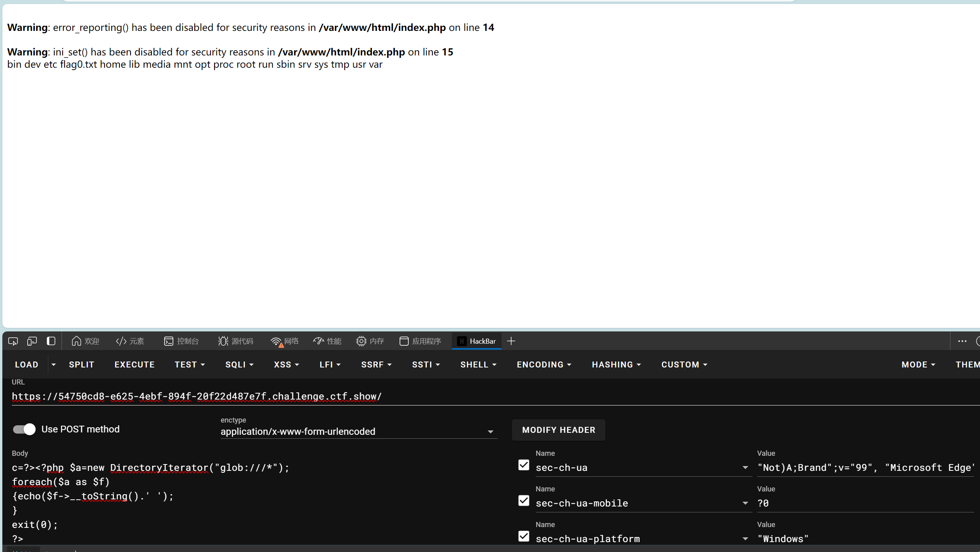Open the ENCODING dropdown menu

[x=544, y=364]
